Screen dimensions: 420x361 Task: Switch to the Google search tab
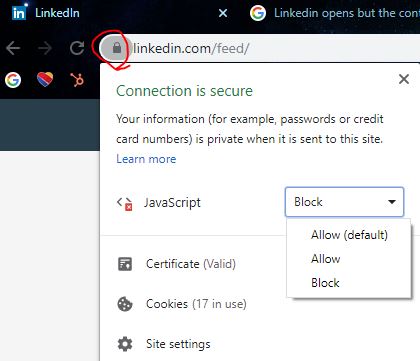click(x=335, y=13)
